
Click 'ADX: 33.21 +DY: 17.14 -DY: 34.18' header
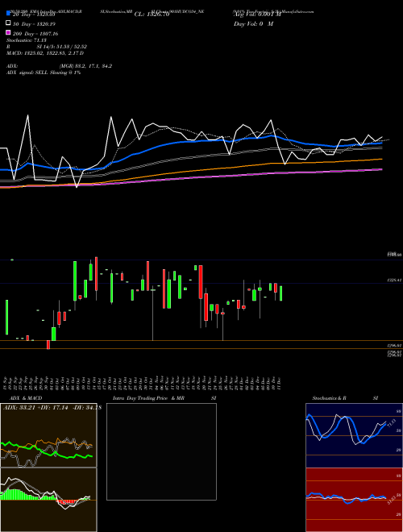(x=52, y=408)
